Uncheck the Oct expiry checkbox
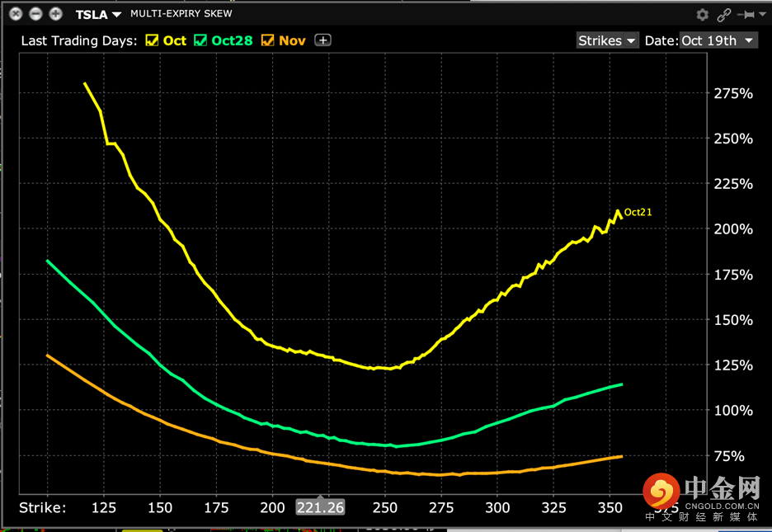 tap(152, 40)
